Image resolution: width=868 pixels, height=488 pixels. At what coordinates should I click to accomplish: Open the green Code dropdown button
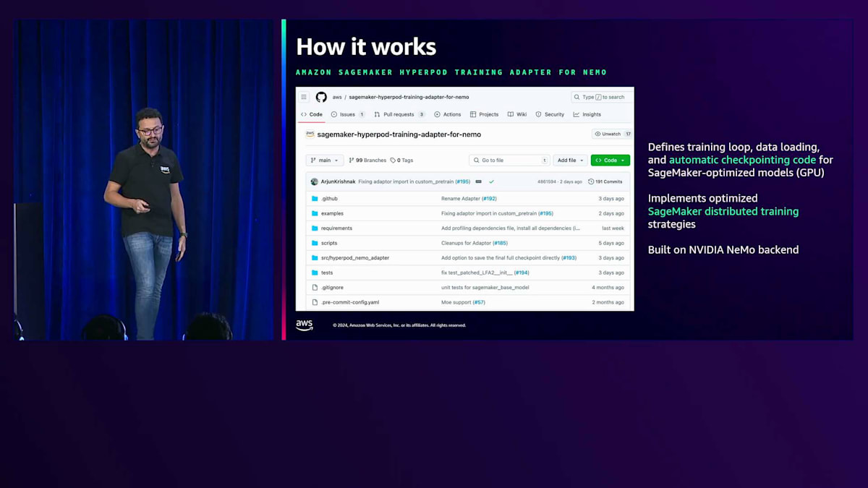610,160
